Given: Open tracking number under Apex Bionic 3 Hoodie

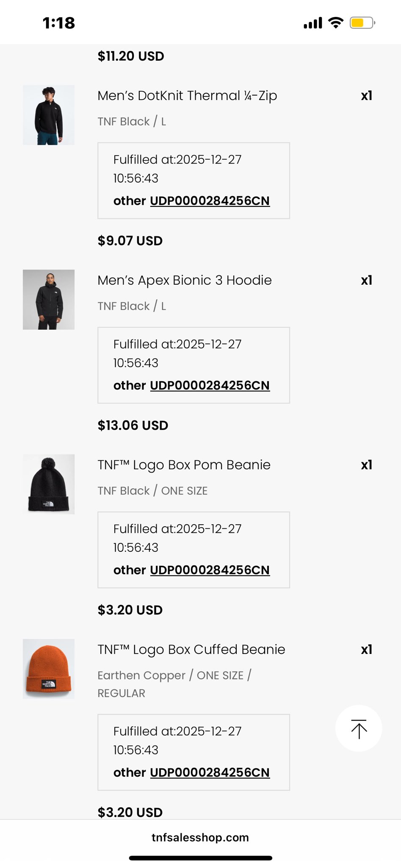Looking at the screenshot, I should [210, 386].
